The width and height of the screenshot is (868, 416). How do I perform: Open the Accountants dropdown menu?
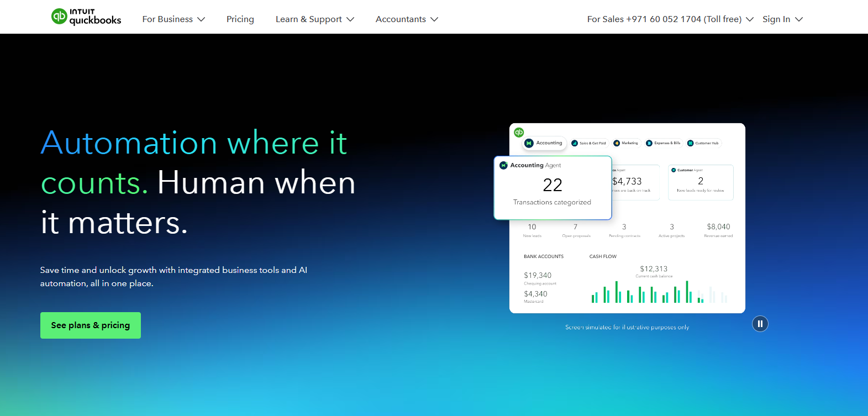point(407,19)
